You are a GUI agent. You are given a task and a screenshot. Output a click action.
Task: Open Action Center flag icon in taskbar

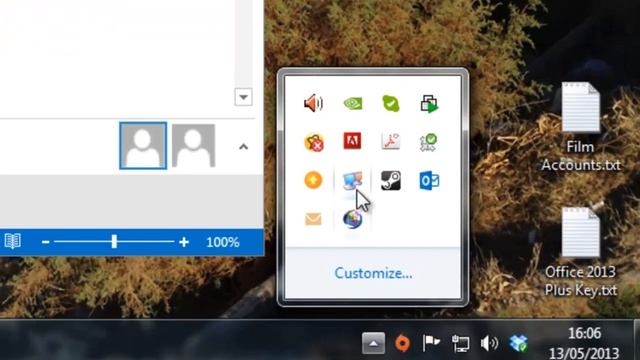tap(431, 343)
